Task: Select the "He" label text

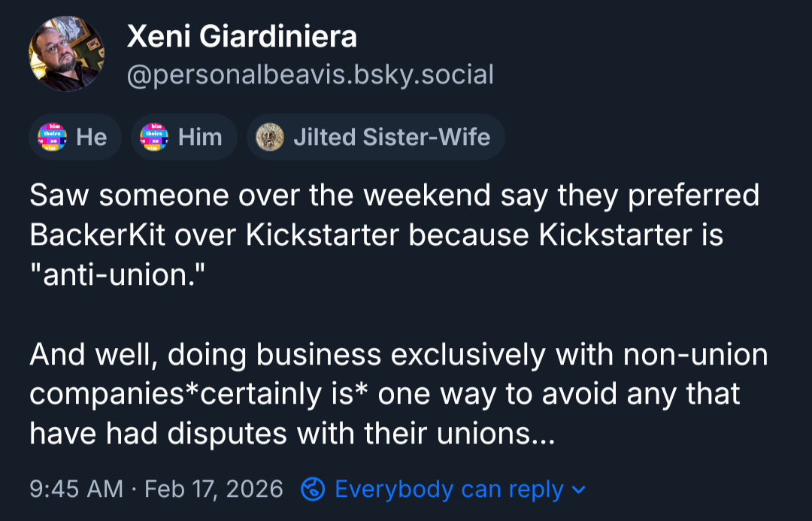Action: click(92, 137)
